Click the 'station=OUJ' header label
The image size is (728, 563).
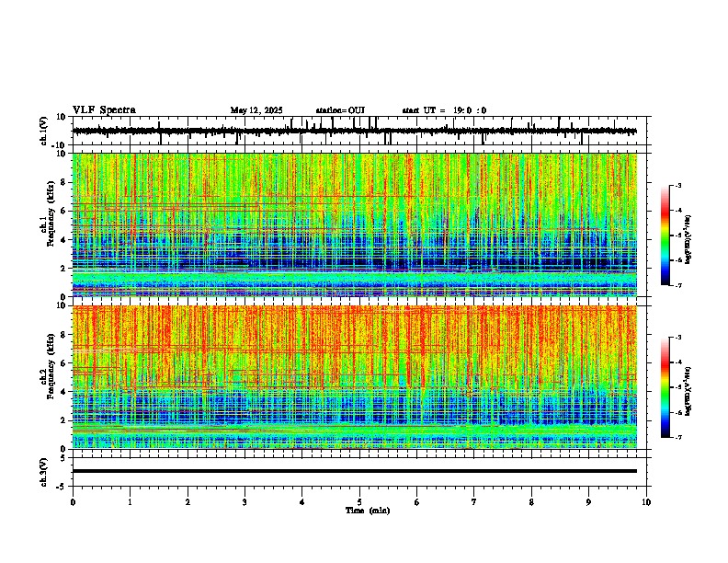(340, 110)
